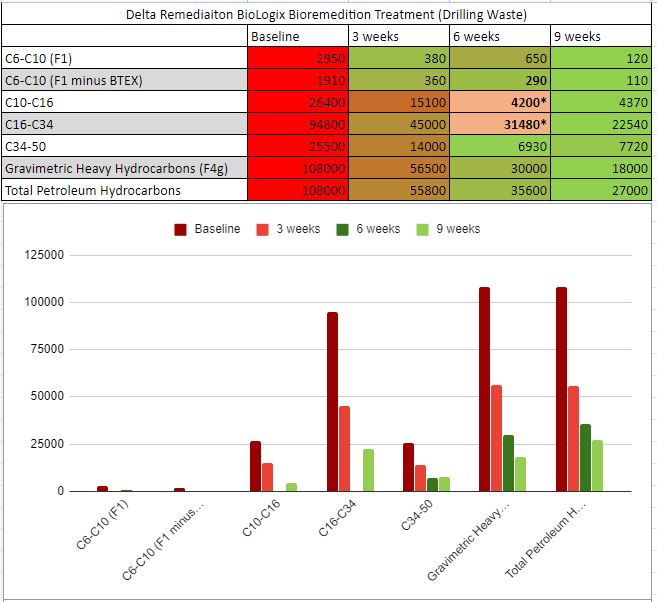Click the 'Gravimetric Heavy...' x-axis label

click(468, 541)
